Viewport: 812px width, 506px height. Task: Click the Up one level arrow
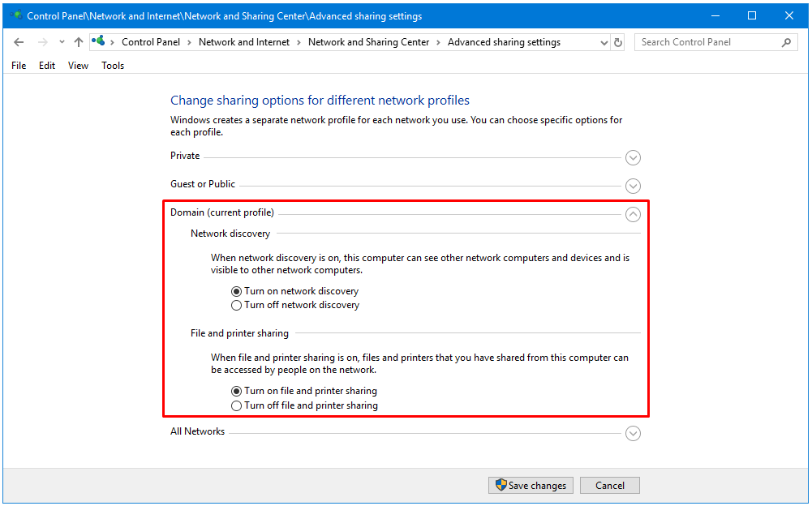78,42
